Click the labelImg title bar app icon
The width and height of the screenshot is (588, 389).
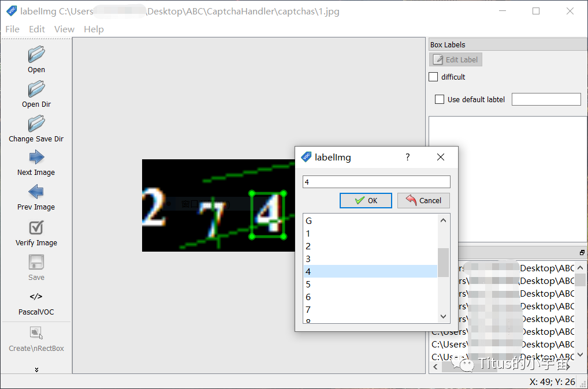click(12, 11)
